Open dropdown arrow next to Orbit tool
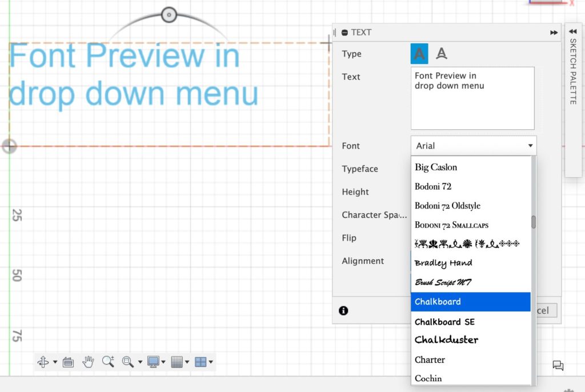The width and height of the screenshot is (585, 392). pos(55,362)
